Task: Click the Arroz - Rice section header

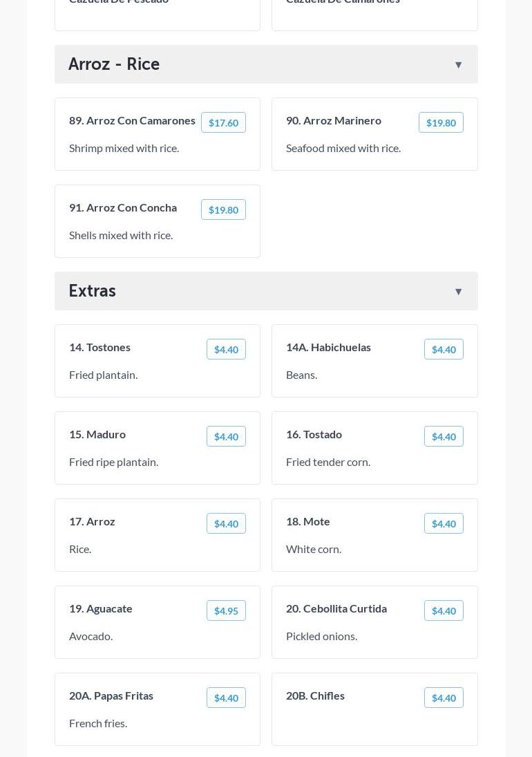Action: coord(114,64)
